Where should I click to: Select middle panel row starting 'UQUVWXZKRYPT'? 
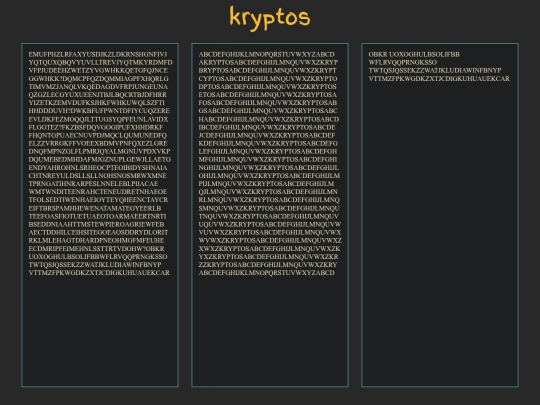coord(270,224)
